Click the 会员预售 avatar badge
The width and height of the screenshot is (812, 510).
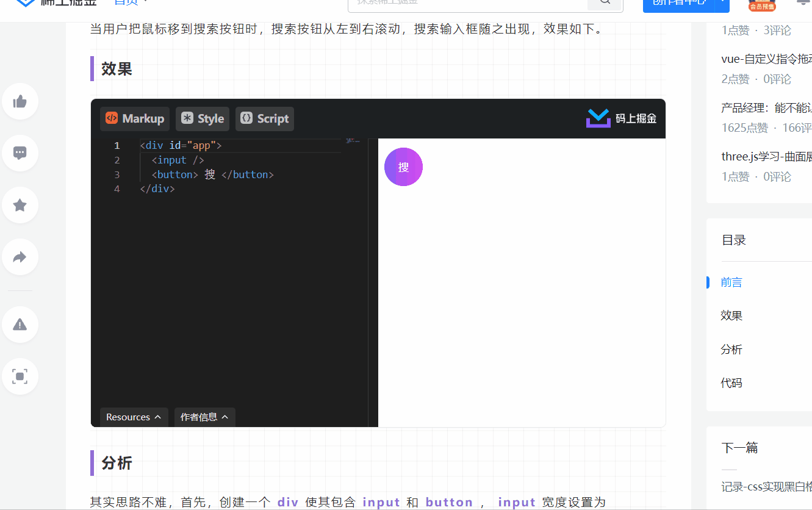tap(761, 5)
